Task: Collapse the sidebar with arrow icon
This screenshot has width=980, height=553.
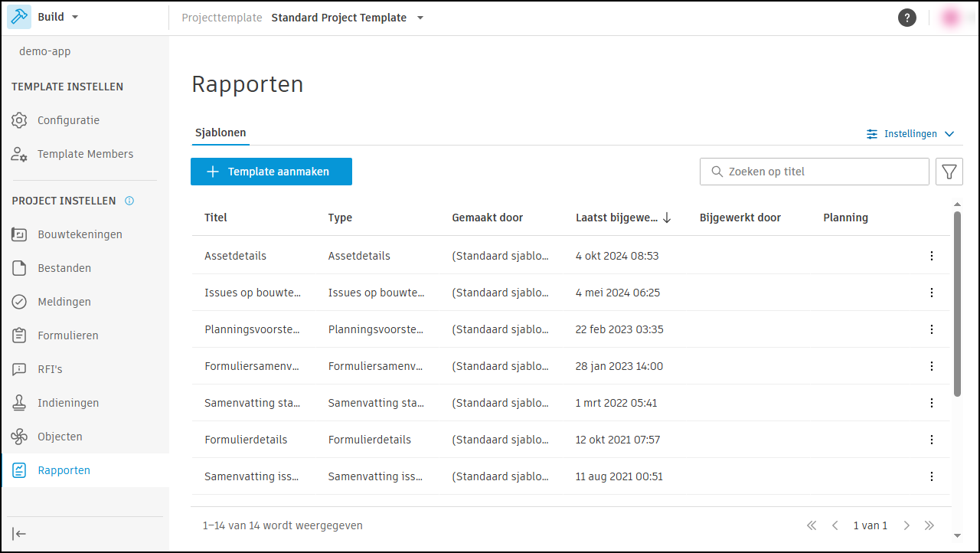Action: pyautogui.click(x=20, y=534)
